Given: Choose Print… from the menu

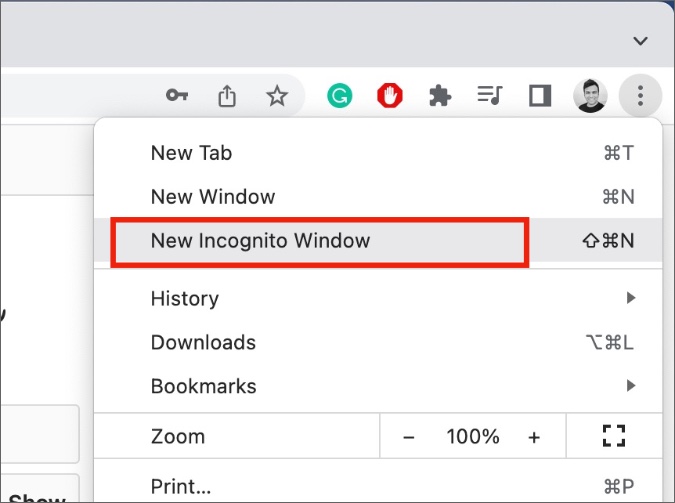Looking at the screenshot, I should click(x=378, y=485).
